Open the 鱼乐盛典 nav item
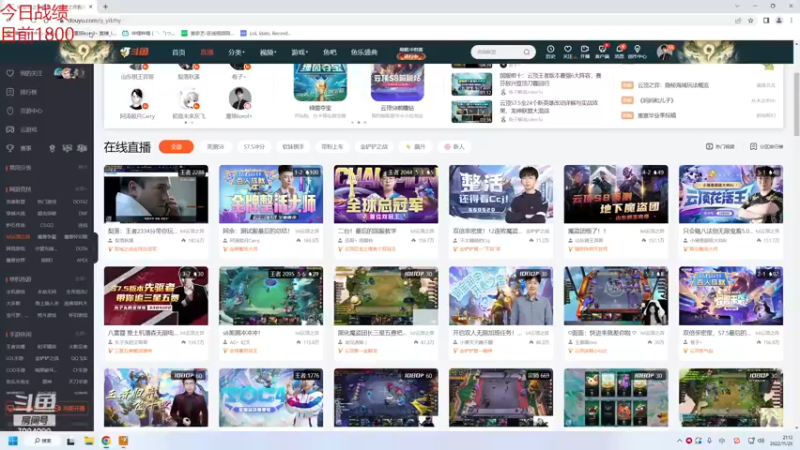This screenshot has height=450, width=800. coord(364,52)
